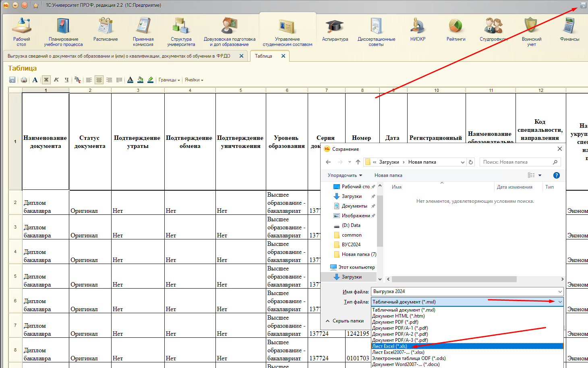This screenshot has height=368, width=588.
Task: Click the save icon in table toolbar
Action: (12, 80)
